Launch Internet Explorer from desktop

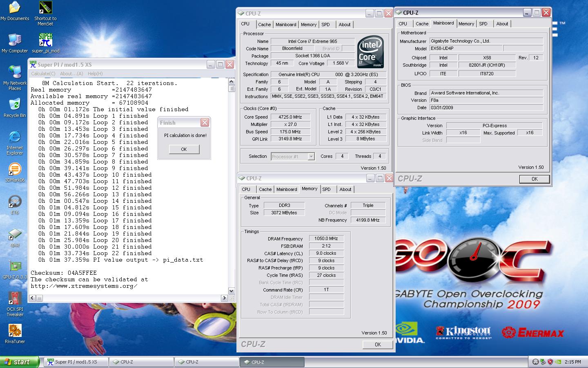tap(15, 143)
